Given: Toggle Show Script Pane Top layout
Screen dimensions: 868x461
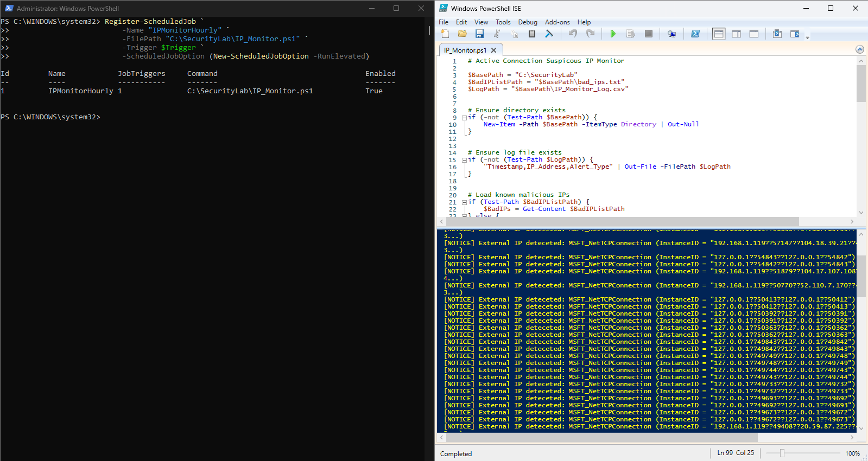Looking at the screenshot, I should [719, 34].
